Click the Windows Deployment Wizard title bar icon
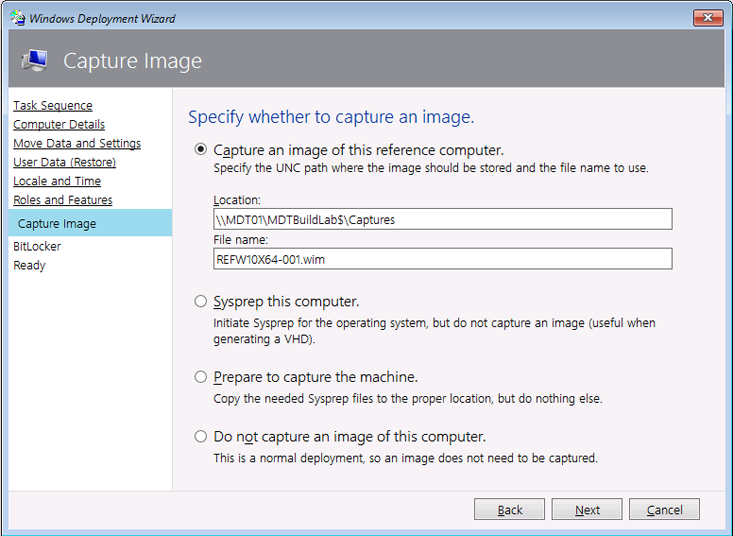This screenshot has width=733, height=536. 17,18
